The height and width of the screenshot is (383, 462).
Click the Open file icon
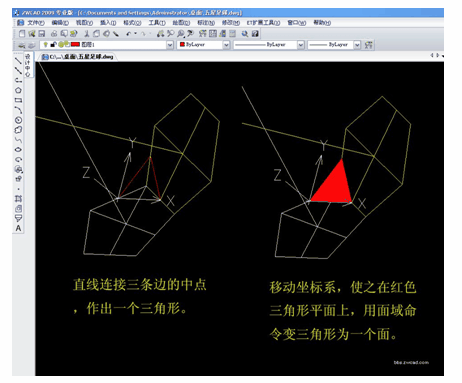(32, 34)
